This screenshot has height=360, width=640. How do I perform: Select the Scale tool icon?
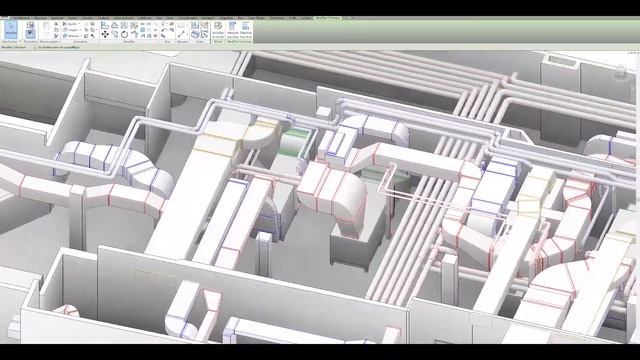(x=149, y=30)
